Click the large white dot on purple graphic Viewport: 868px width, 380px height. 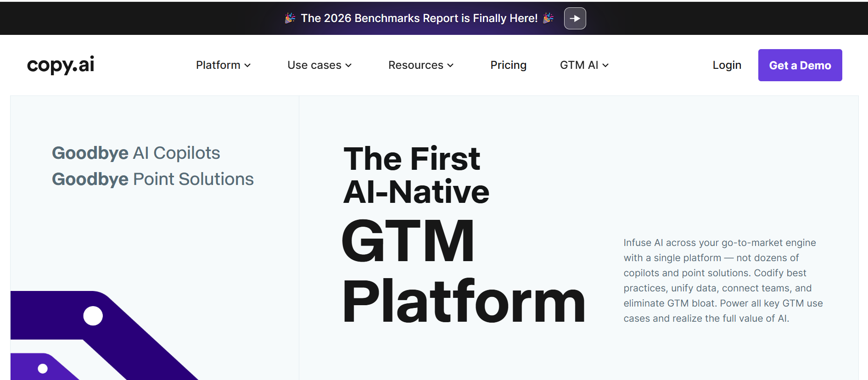click(93, 316)
